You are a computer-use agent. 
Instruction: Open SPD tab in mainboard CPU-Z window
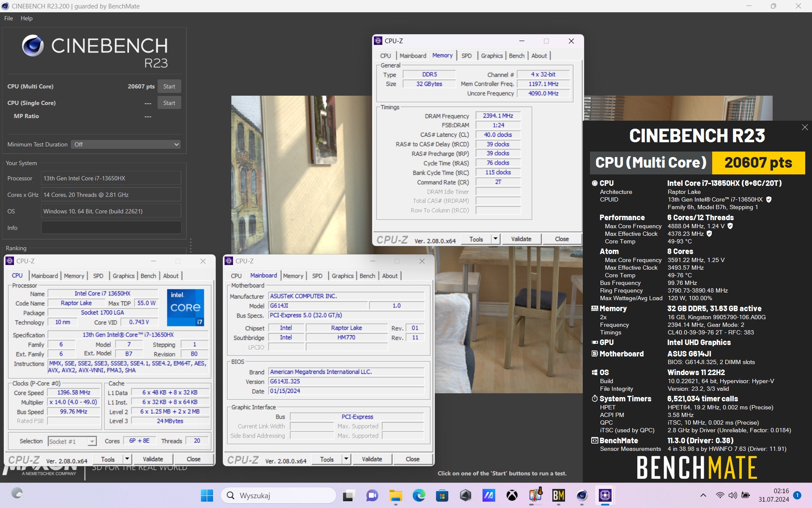click(x=317, y=276)
